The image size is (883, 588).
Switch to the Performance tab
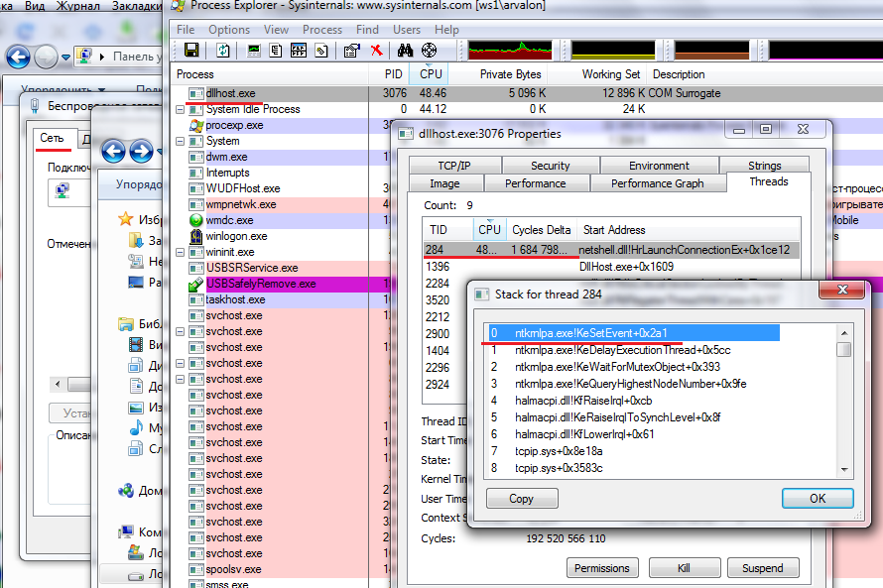tap(535, 183)
